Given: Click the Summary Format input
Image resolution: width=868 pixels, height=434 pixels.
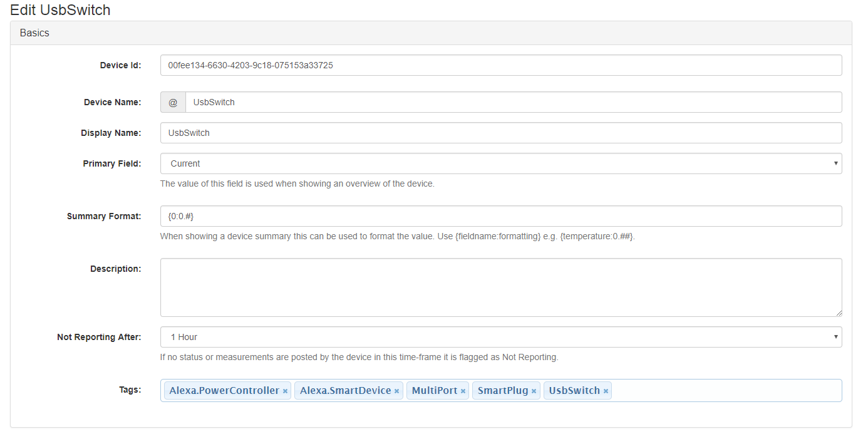Looking at the screenshot, I should (500, 216).
